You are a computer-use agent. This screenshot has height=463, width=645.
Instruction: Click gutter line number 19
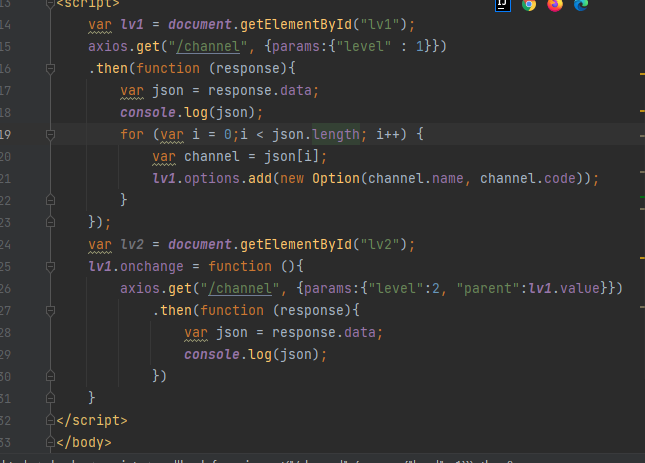(6, 134)
